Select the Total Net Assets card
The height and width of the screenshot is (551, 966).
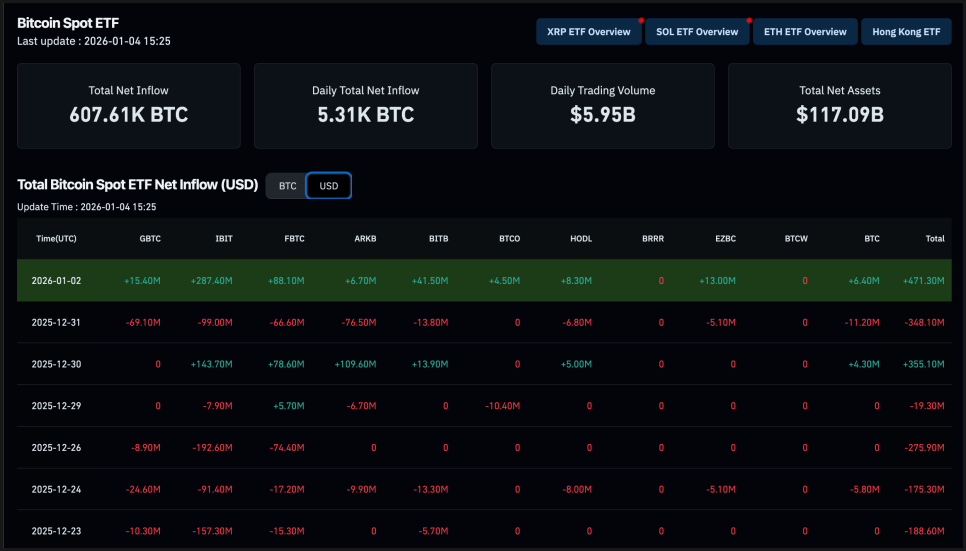point(839,106)
